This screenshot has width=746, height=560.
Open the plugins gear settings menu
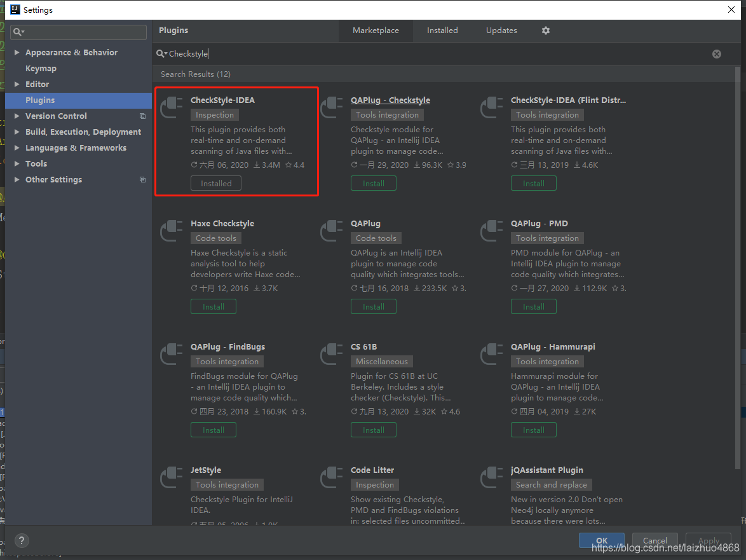pyautogui.click(x=546, y=31)
